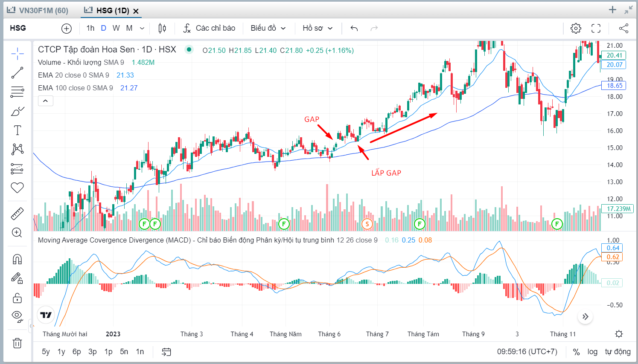Image resolution: width=638 pixels, height=364 pixels.
Task: Click the share chart icon
Action: click(x=623, y=29)
